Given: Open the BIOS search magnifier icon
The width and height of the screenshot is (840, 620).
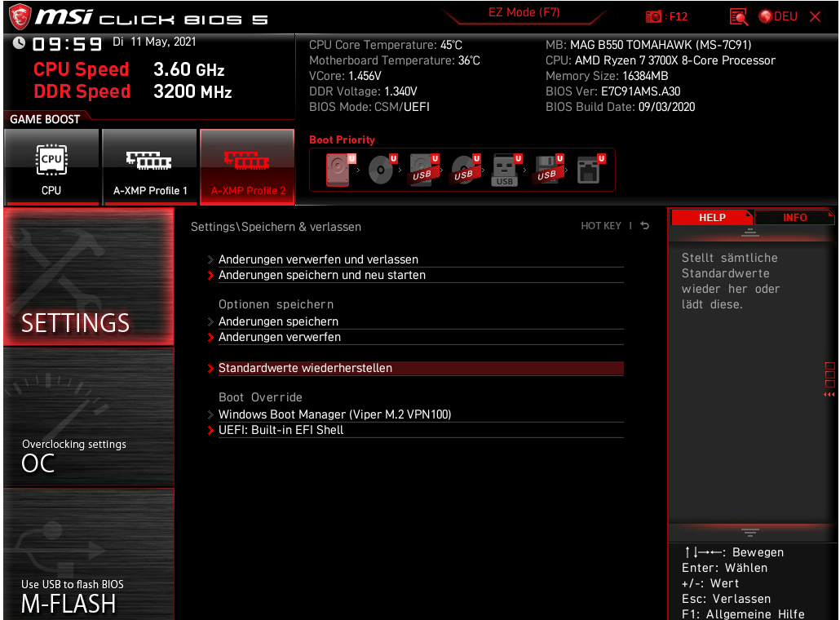Looking at the screenshot, I should click(739, 16).
